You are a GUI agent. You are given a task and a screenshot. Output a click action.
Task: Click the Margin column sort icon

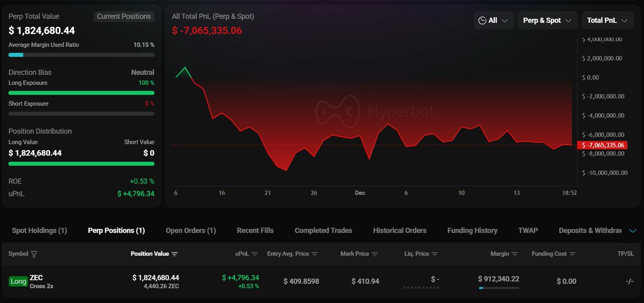click(515, 254)
